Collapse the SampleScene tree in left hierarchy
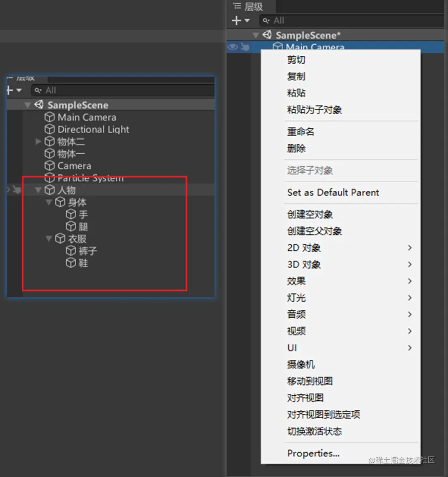Viewport: 448px width, 477px height. click(x=28, y=105)
